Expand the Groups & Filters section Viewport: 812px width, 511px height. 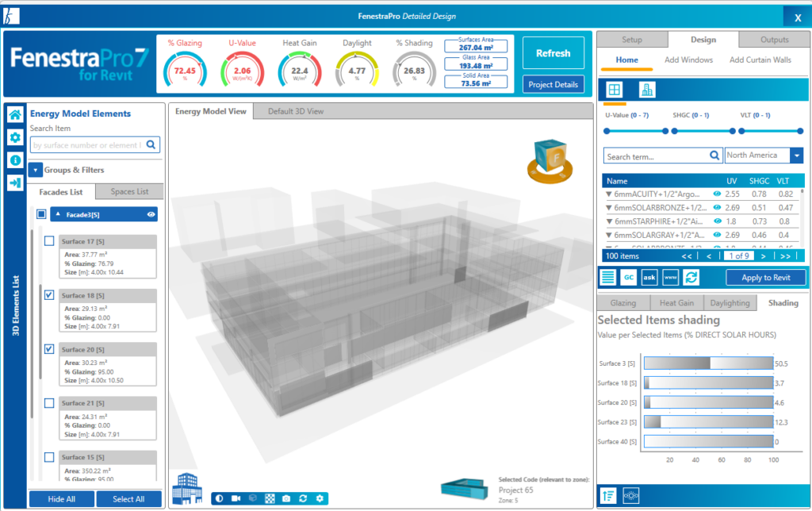pos(36,170)
